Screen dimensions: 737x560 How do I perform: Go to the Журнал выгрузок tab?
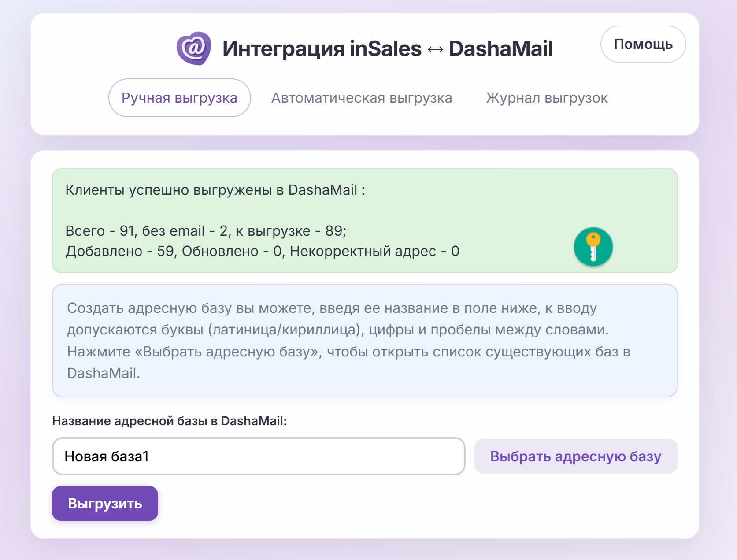coord(547,98)
